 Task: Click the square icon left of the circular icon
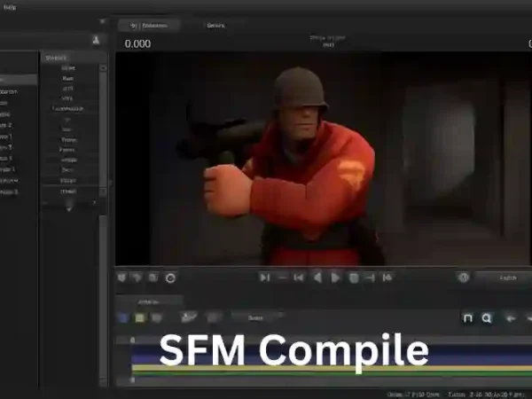tap(153, 278)
